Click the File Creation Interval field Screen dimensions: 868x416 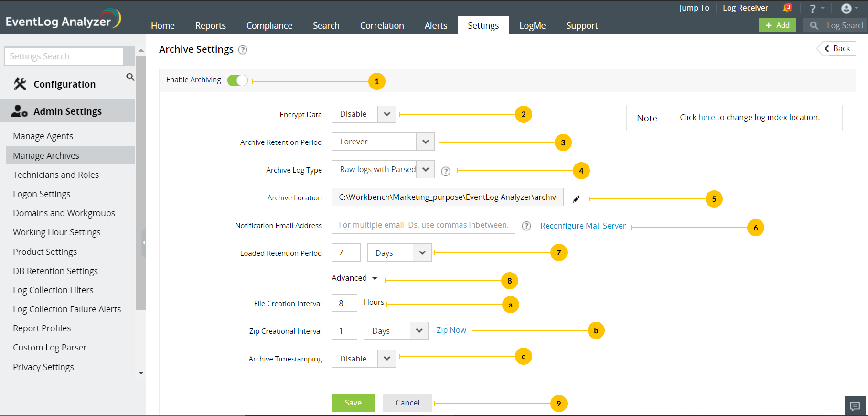coord(344,303)
